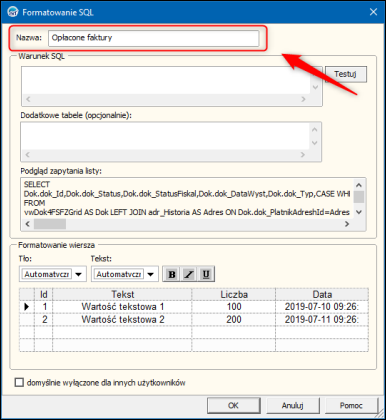
Task: Click scroll-down arrow of query preview scrollbar
Action: pos(359,212)
